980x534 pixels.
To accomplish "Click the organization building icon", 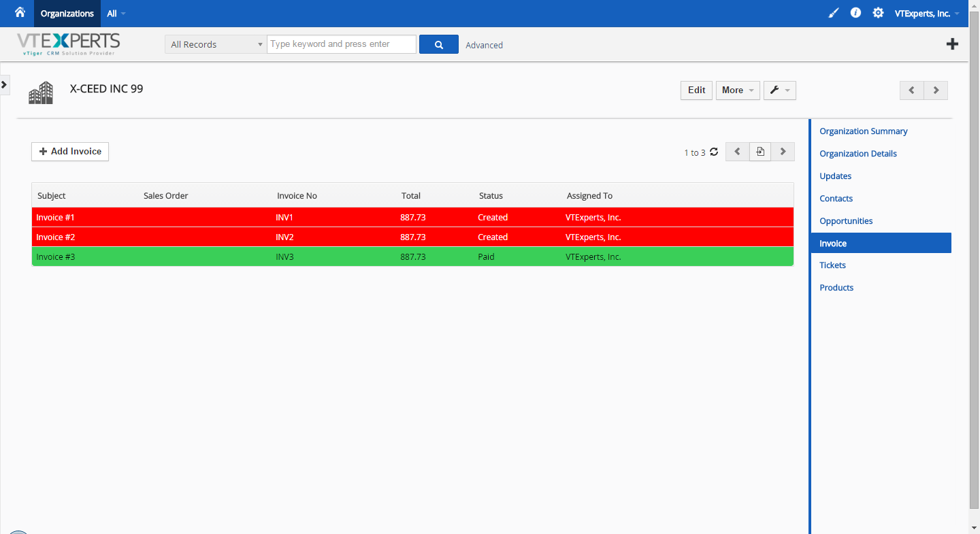I will (x=41, y=93).
